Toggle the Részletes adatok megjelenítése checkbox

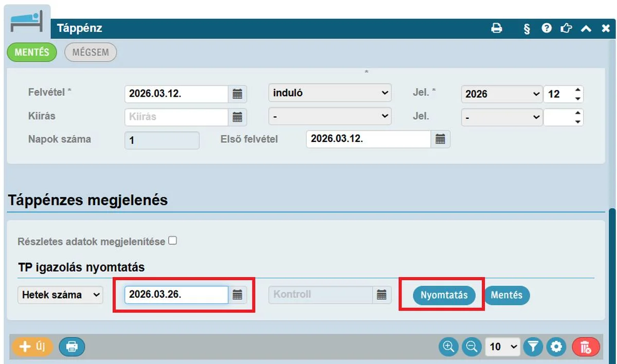[x=173, y=240]
